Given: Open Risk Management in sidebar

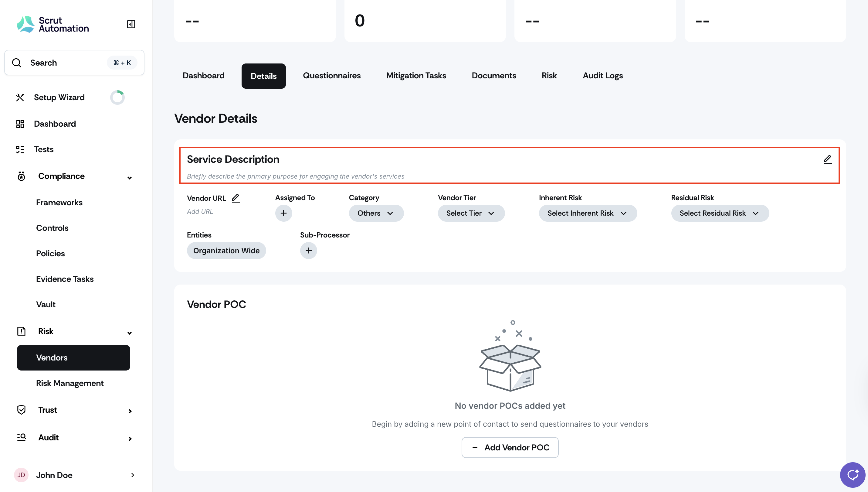Looking at the screenshot, I should coord(70,383).
